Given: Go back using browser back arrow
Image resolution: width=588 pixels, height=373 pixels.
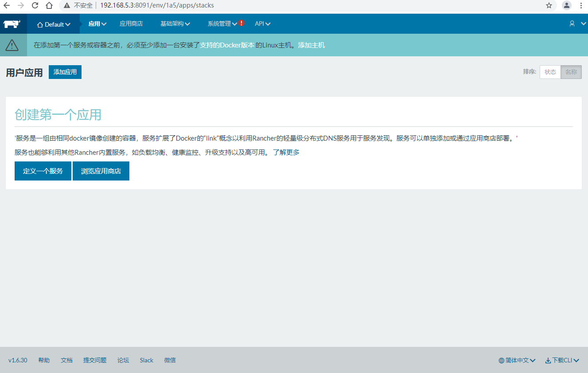Looking at the screenshot, I should click(7, 6).
